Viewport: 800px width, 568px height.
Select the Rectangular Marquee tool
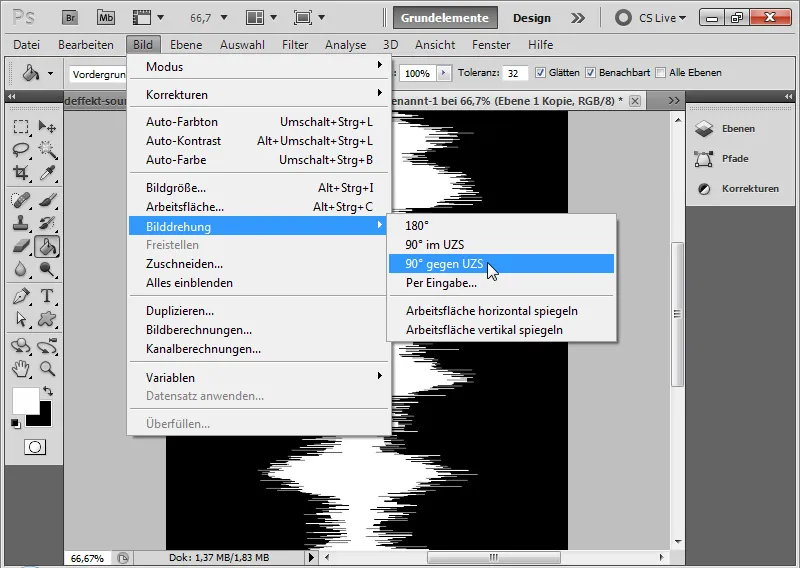coord(21,127)
